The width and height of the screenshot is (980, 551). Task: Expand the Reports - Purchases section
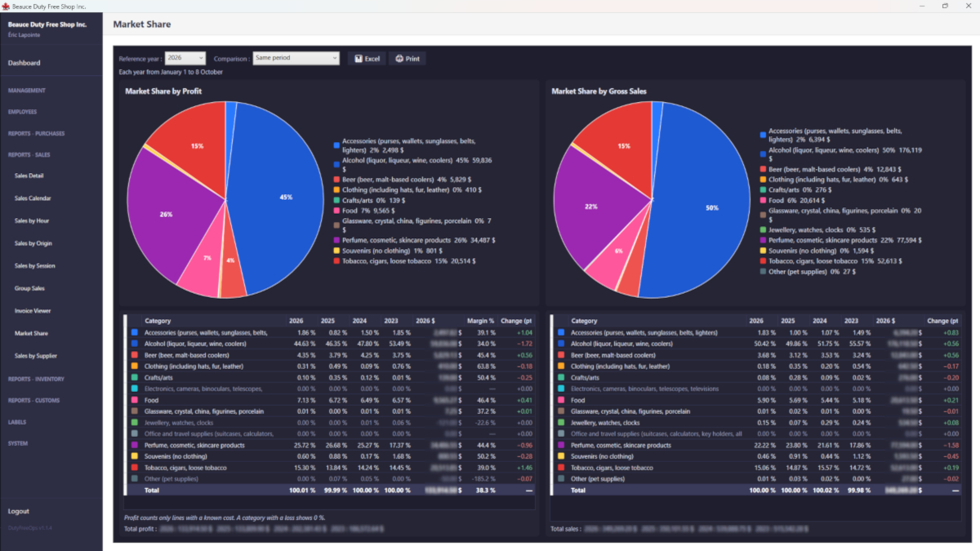point(36,133)
